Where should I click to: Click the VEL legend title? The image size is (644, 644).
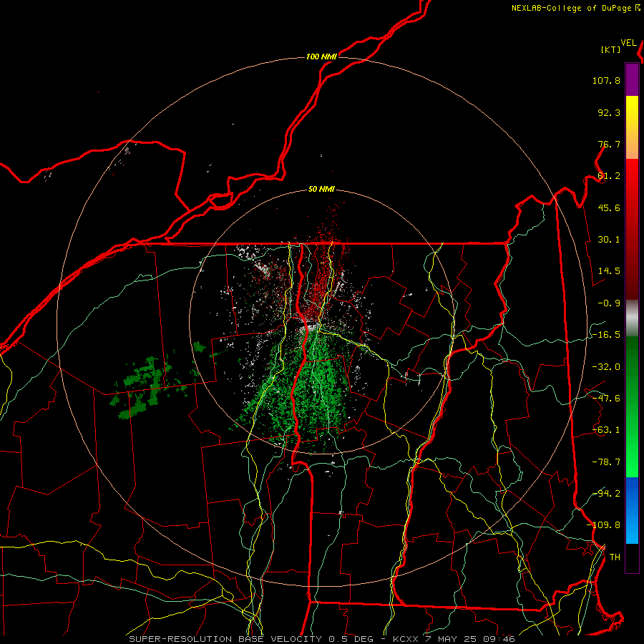628,43
